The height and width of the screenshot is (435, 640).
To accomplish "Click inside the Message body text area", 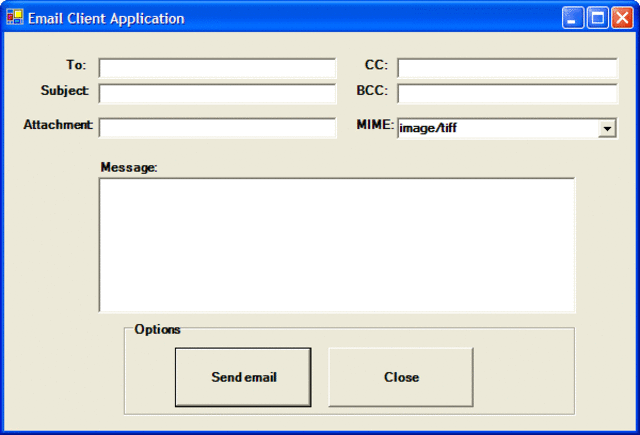I will [337, 245].
